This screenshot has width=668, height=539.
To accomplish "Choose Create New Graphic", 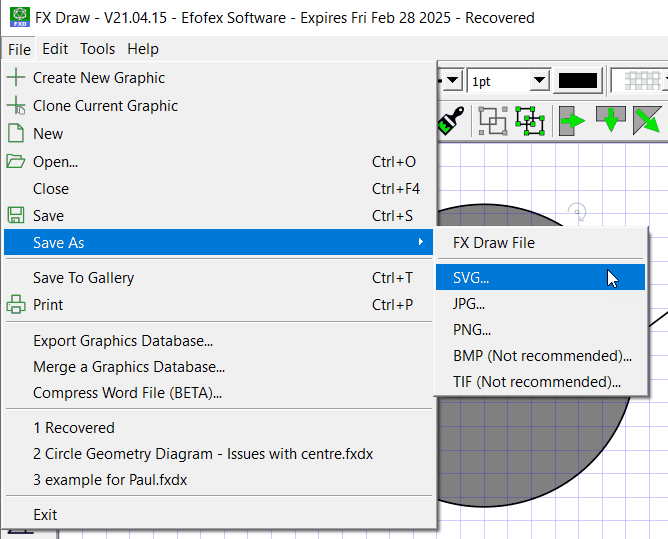I will point(218,78).
